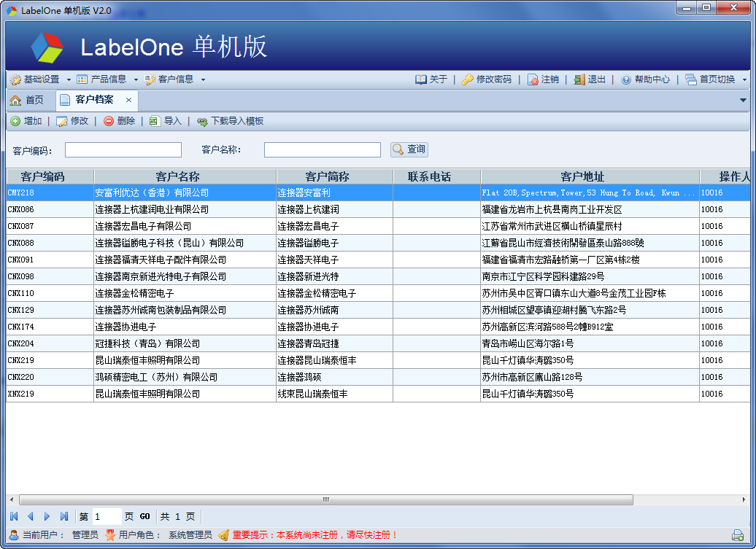Click the LabelOne cube logo
Image resolution: width=756 pixels, height=549 pixels.
[x=47, y=47]
